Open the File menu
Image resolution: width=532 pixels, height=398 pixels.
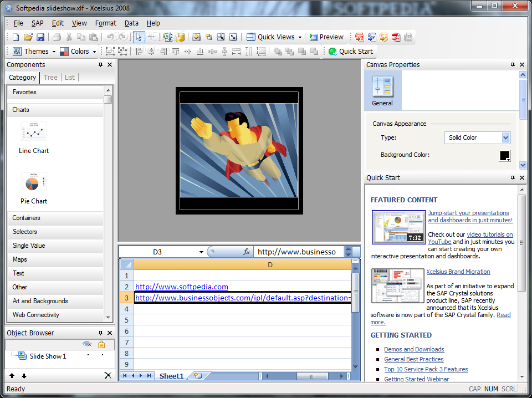click(x=18, y=23)
